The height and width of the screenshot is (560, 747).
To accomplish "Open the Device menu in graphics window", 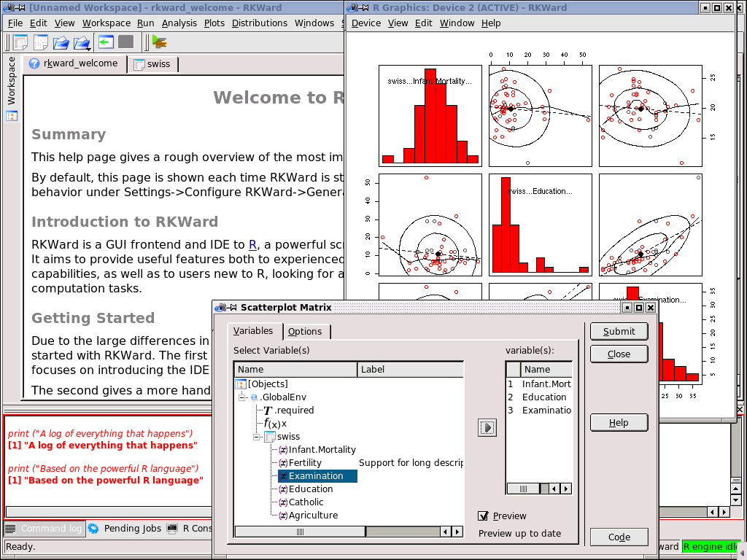I will click(x=365, y=23).
